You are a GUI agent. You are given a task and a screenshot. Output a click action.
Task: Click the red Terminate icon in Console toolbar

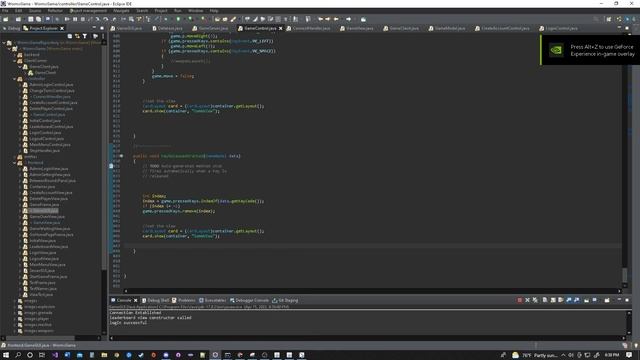(520, 300)
